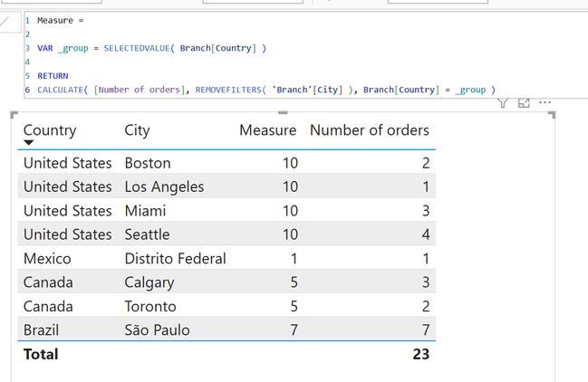Viewport: 588px width, 382px height.
Task: Click the RETURN keyword in the formula
Action: (53, 76)
